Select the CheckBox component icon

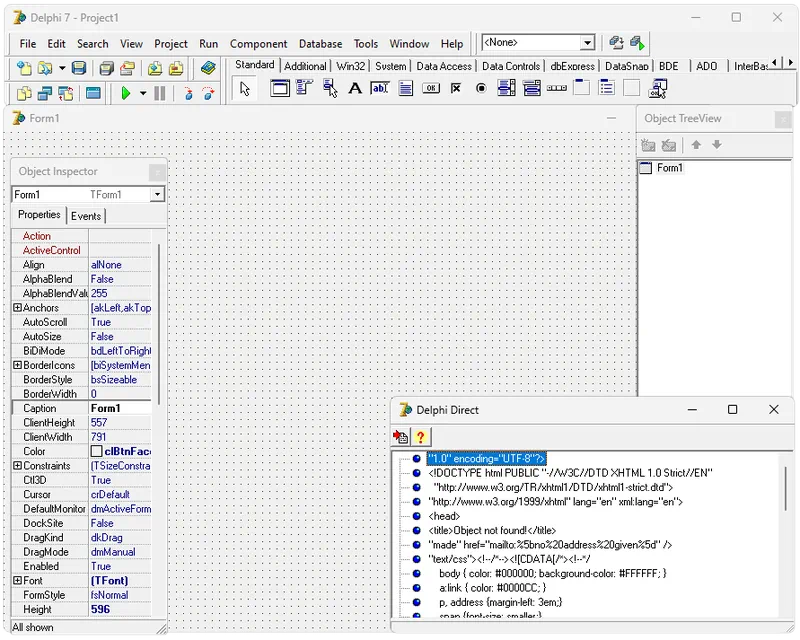point(456,88)
